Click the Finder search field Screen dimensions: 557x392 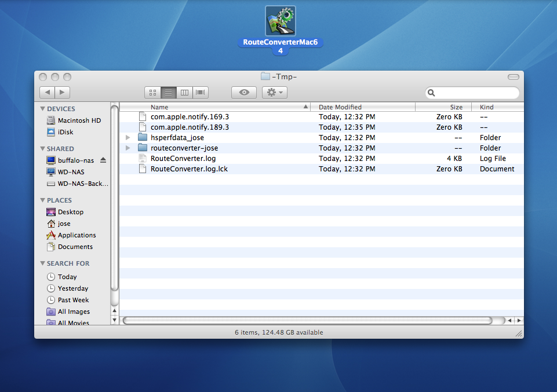(472, 93)
